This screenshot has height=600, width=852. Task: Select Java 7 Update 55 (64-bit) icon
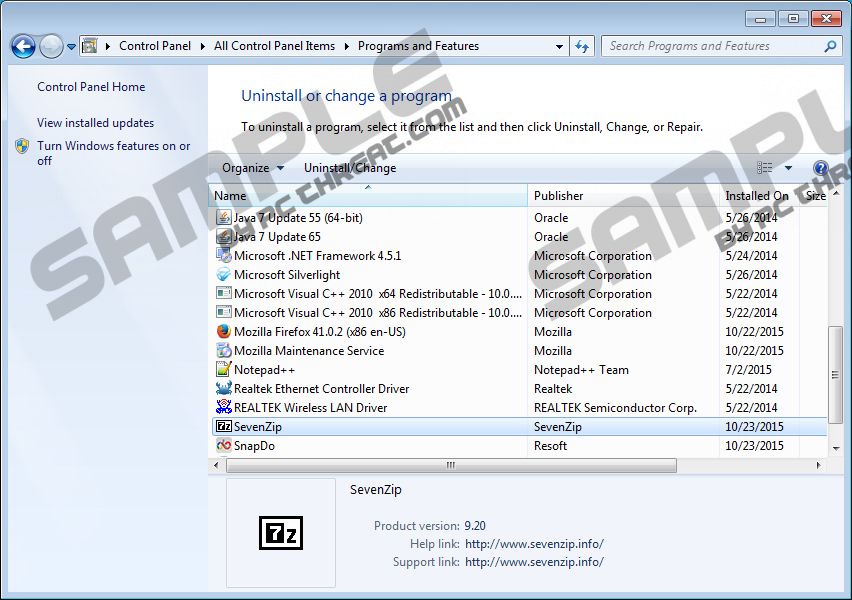pos(223,217)
